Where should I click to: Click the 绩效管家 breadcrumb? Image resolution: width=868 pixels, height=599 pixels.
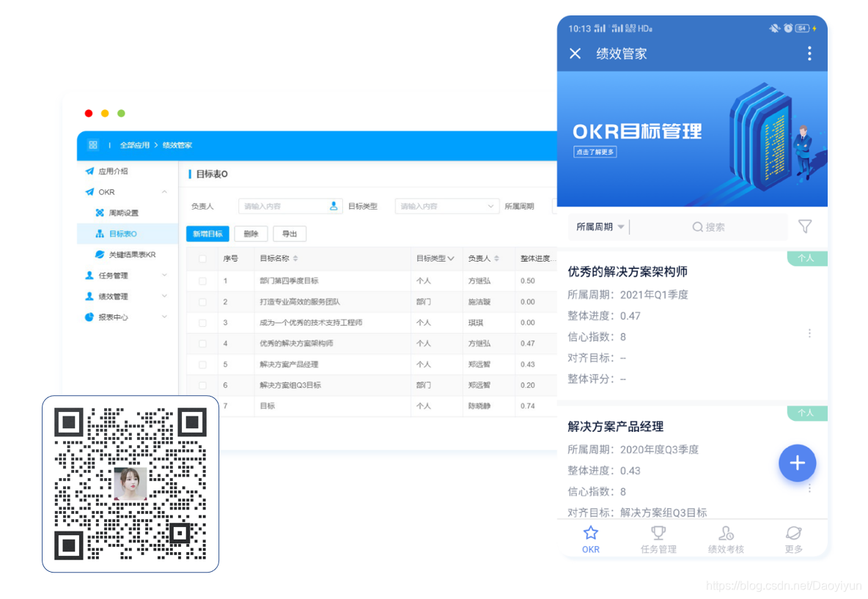click(x=177, y=145)
